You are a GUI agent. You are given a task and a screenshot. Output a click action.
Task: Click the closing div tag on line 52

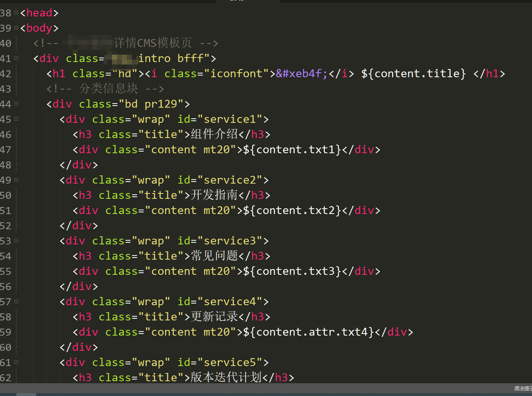79,226
